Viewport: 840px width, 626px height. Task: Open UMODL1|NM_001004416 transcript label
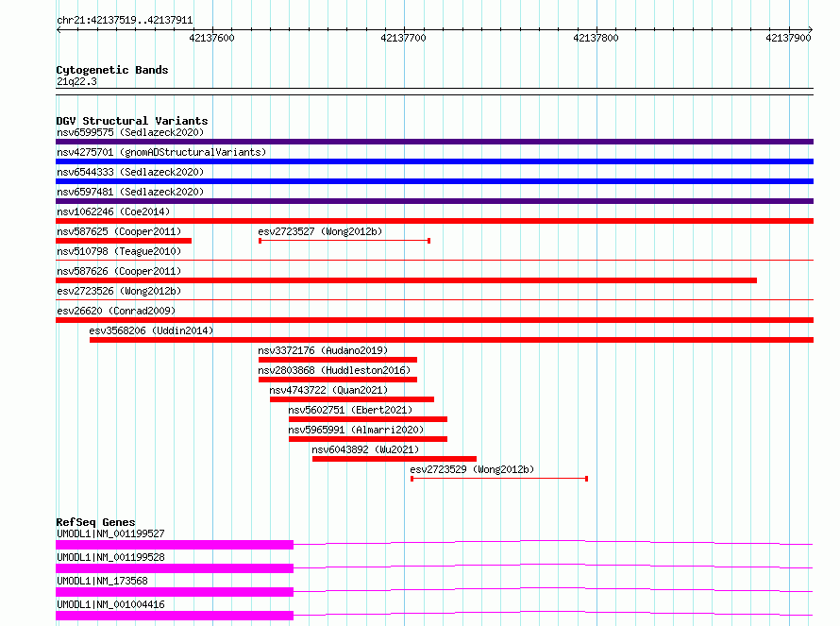[x=110, y=604]
